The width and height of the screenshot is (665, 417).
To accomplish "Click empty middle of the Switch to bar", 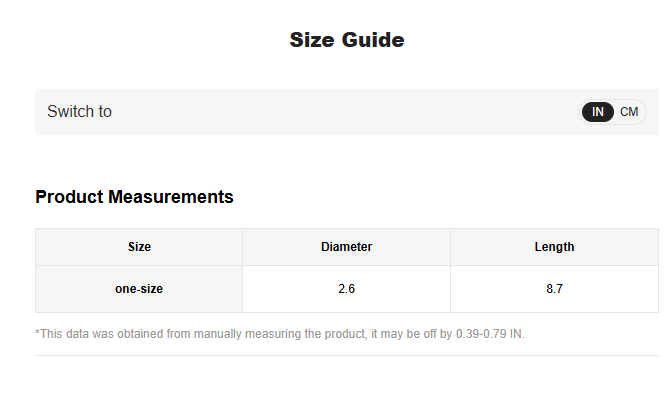I will 340,112.
